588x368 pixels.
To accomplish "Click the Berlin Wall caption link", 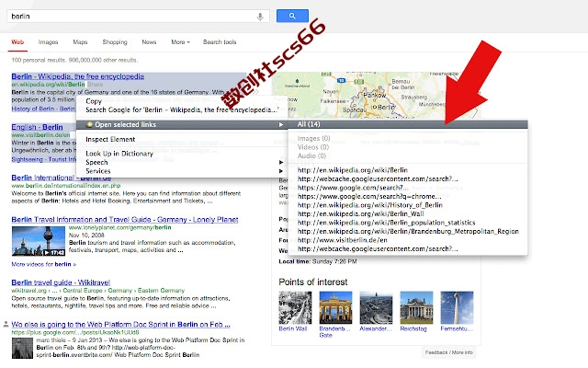I will [x=293, y=328].
